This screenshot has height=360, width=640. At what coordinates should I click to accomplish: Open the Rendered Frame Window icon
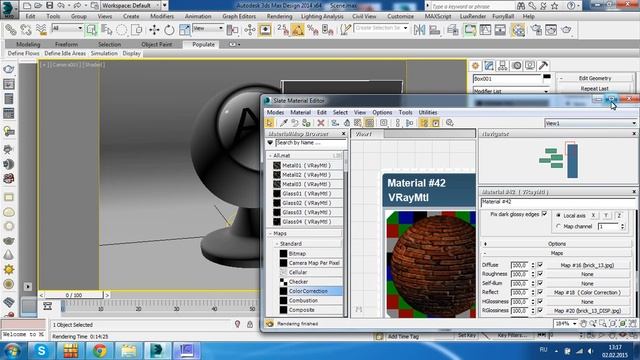551,30
